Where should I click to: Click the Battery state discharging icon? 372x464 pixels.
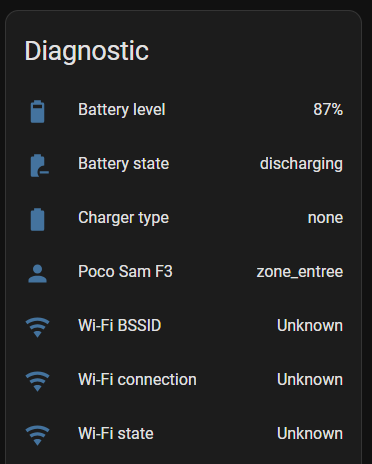[39, 166]
